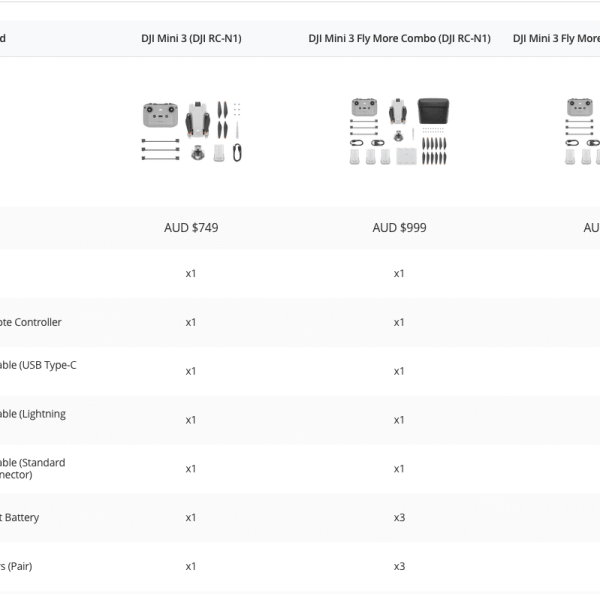Click the partially visible third product image
The image size is (600, 600).
click(584, 131)
